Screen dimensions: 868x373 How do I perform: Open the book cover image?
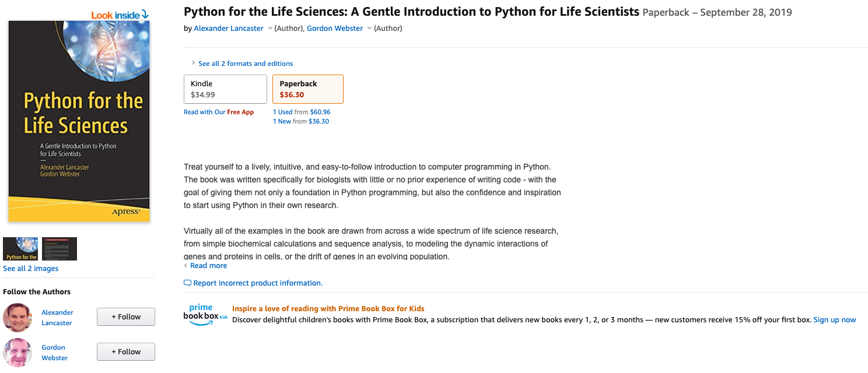pos(79,121)
